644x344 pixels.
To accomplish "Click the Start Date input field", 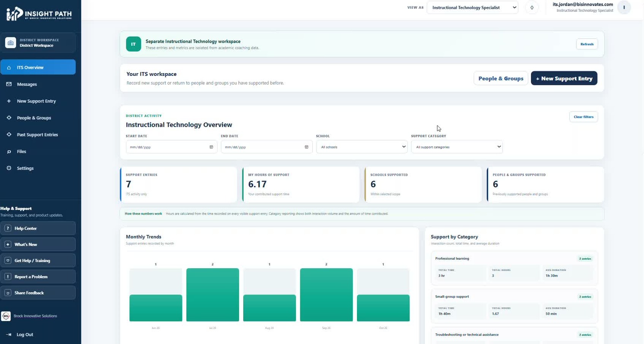I will click(171, 147).
